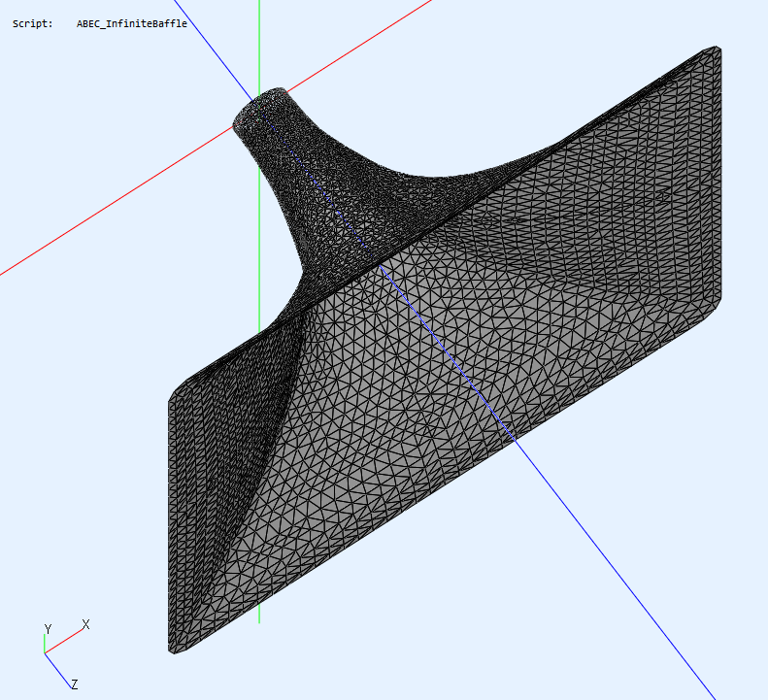Screen dimensions: 768x700
Task: Click the XYZ axis orientation indicator
Action: tap(67, 654)
